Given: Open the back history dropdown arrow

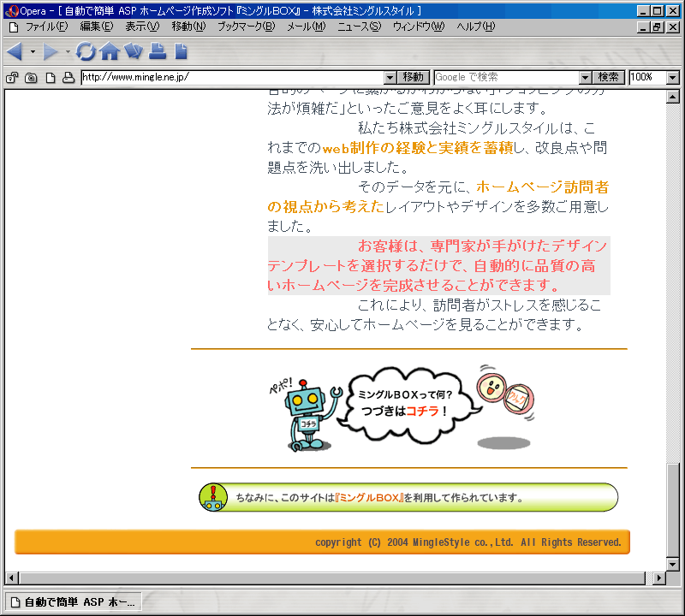Looking at the screenshot, I should [x=33, y=52].
